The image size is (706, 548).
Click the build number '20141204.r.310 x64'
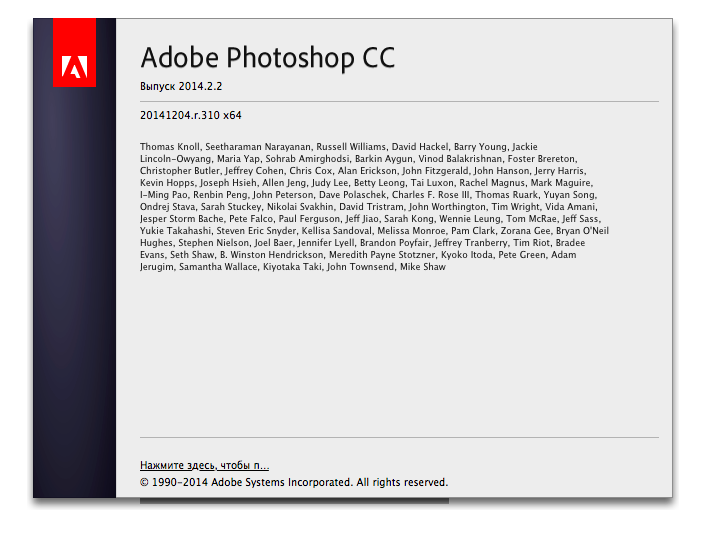pos(191,115)
